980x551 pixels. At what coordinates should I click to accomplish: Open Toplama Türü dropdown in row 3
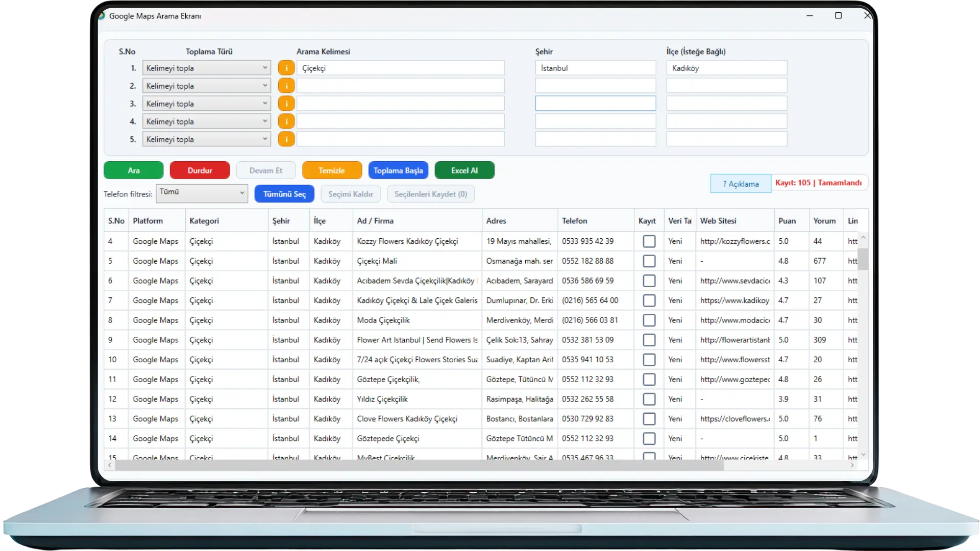tap(206, 104)
